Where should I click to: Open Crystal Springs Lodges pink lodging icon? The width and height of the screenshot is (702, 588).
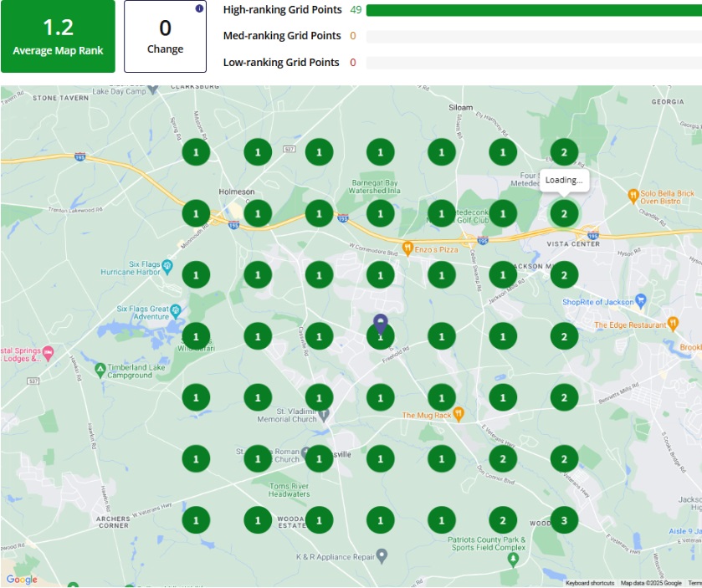click(49, 353)
